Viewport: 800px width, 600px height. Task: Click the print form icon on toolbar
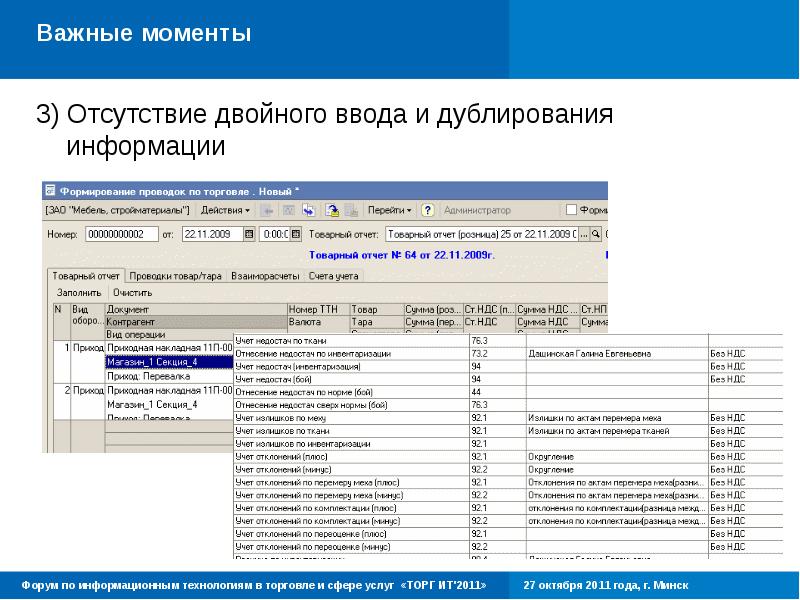click(352, 210)
